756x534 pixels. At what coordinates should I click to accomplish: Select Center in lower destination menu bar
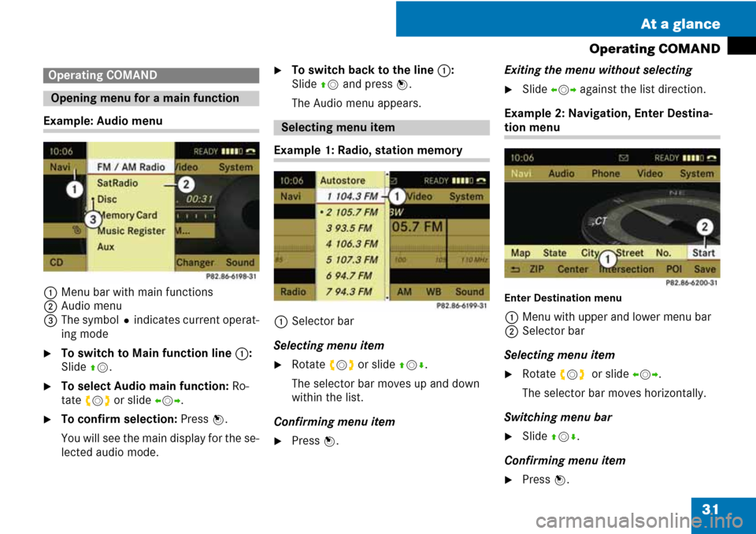point(573,269)
